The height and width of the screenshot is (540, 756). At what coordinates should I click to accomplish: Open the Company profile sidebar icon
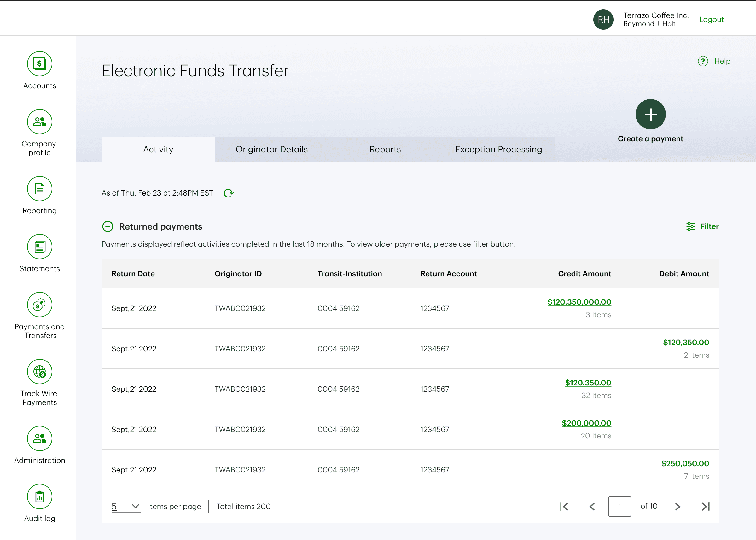pyautogui.click(x=39, y=122)
